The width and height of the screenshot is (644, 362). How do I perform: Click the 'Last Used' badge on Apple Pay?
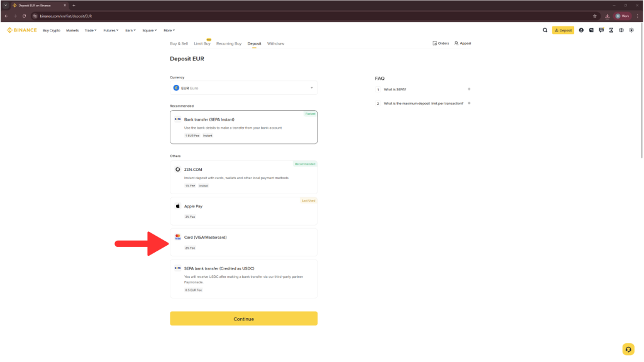[308, 200]
